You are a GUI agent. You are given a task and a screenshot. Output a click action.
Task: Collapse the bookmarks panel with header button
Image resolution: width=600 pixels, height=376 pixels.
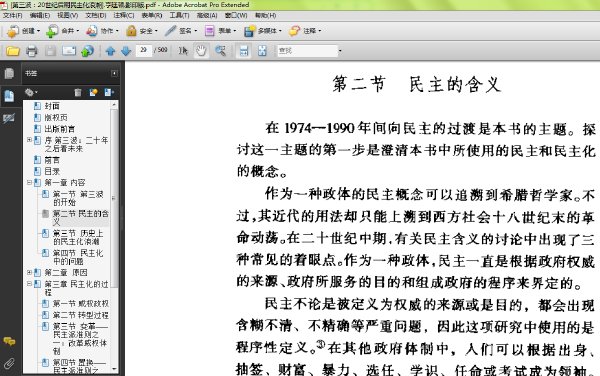point(114,73)
